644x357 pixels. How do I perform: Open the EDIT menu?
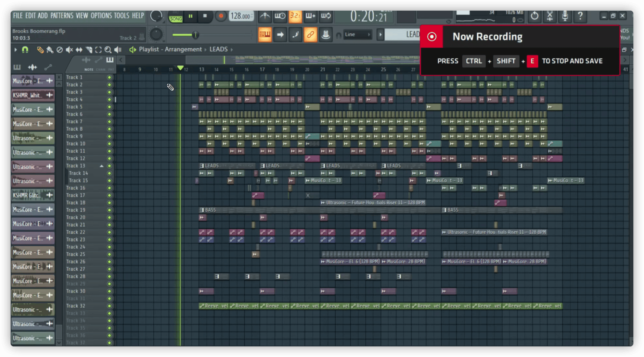point(31,15)
